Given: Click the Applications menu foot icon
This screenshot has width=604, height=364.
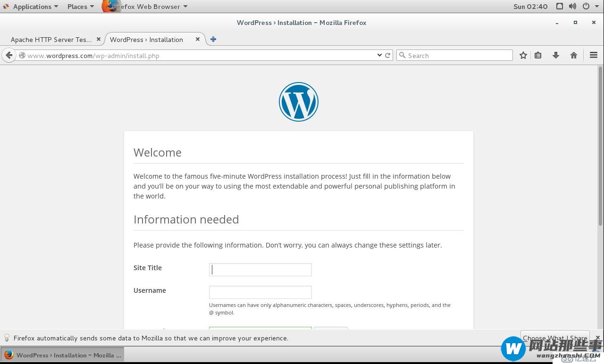Looking at the screenshot, I should pos(6,7).
